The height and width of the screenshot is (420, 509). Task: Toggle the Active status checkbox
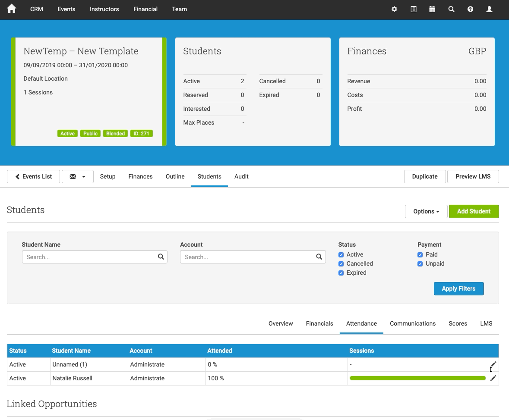[341, 255]
